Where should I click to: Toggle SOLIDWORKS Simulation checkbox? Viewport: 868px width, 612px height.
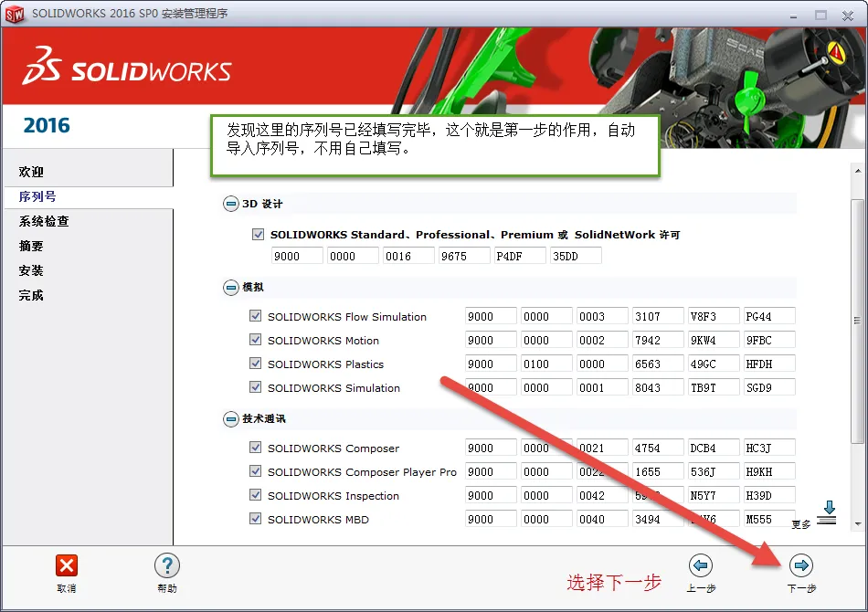pos(255,387)
